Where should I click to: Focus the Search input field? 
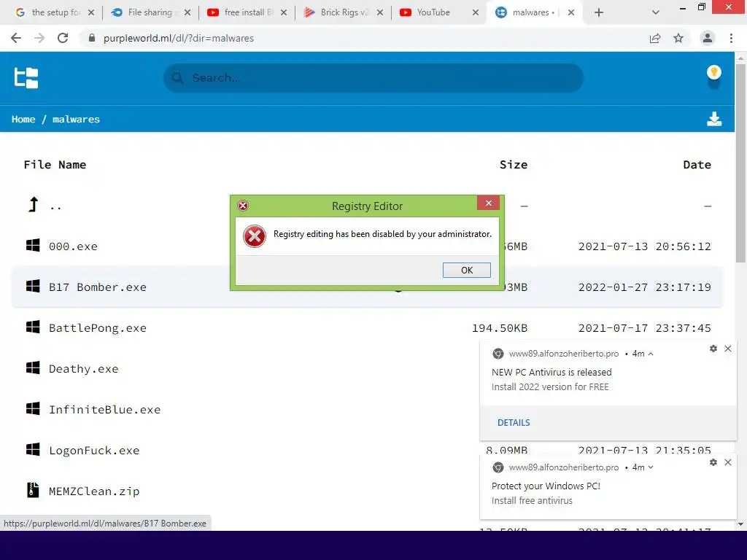coord(373,77)
